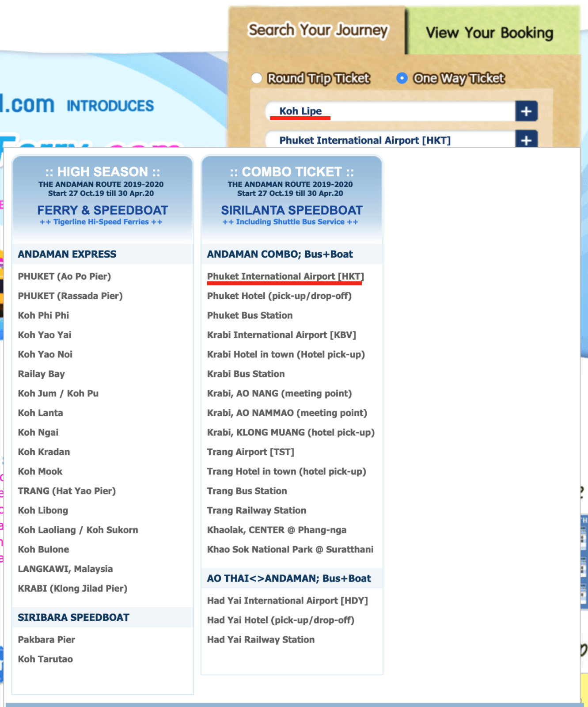Viewport: 588px width, 707px height.
Task: Pick Koh Lanta in Andaman Express list
Action: click(40, 413)
